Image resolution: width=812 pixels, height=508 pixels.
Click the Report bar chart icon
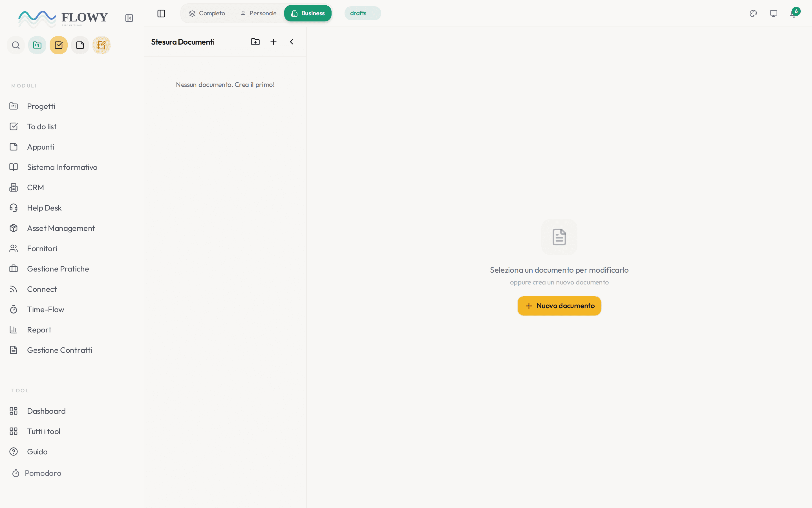pos(14,330)
